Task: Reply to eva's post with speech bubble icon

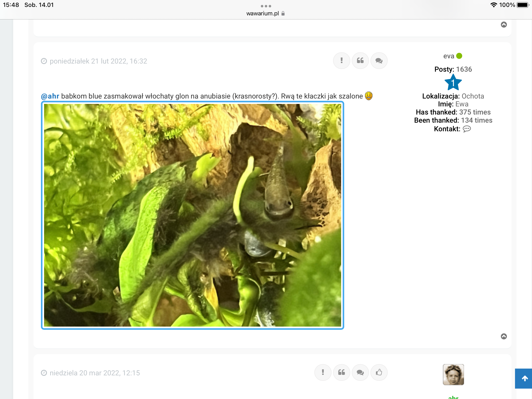Action: click(x=379, y=61)
